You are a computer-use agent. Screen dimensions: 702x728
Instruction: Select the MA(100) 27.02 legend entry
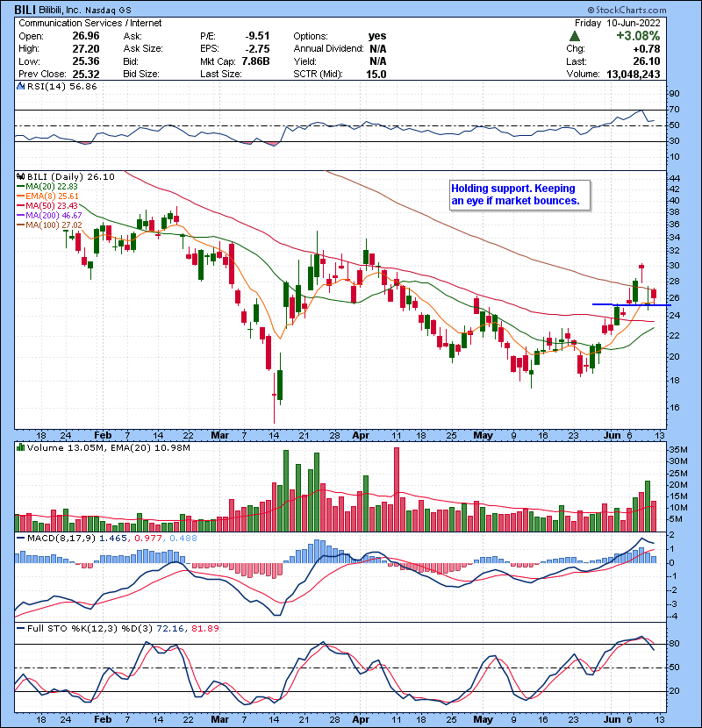tap(50, 225)
